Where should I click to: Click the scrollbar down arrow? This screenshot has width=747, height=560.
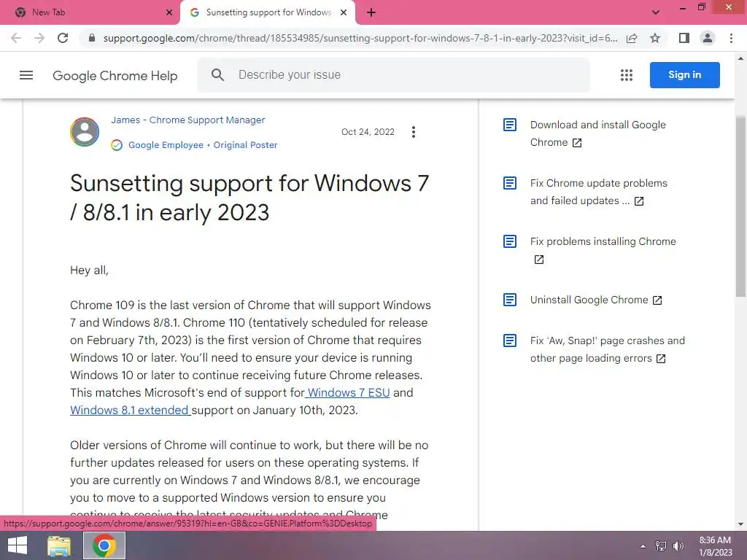pyautogui.click(x=741, y=524)
